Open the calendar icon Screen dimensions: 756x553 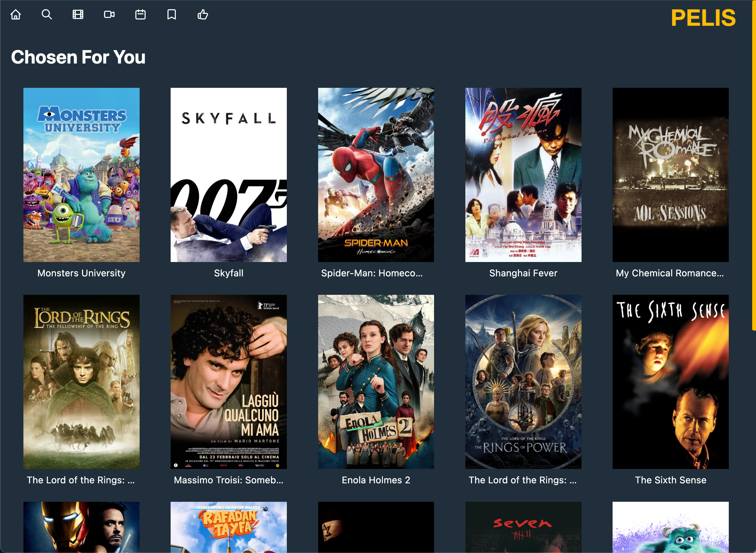140,15
